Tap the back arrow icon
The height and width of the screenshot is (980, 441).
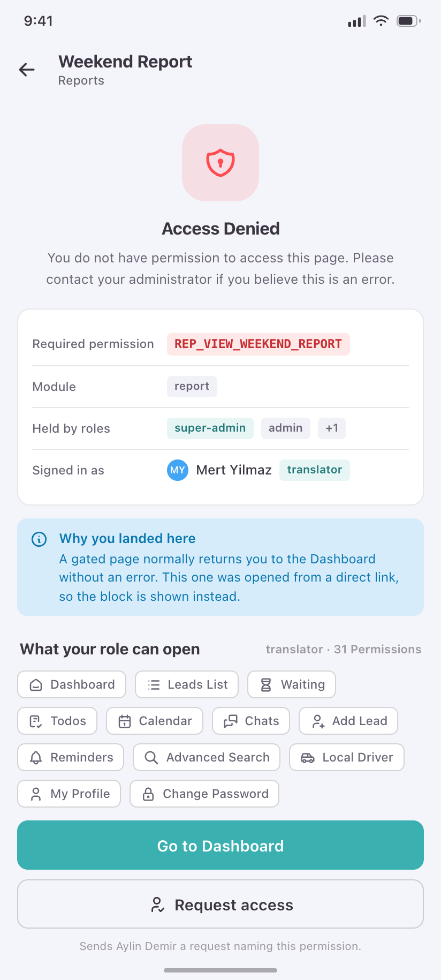click(x=27, y=70)
